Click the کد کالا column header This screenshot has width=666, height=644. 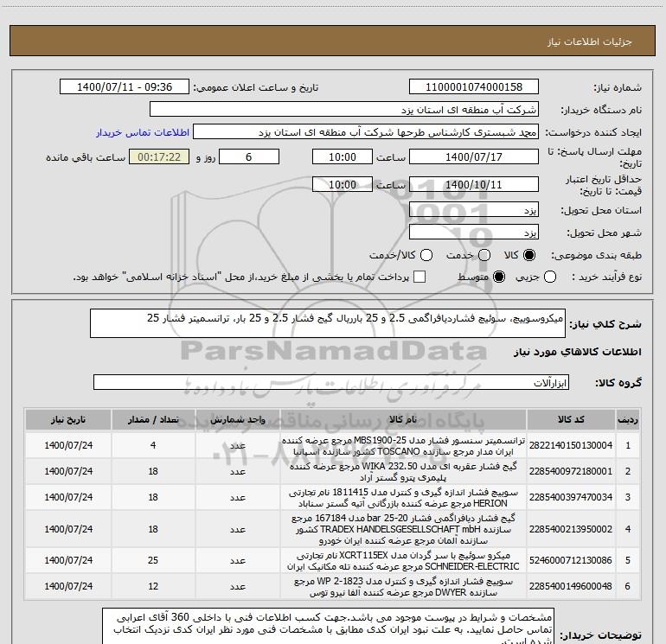[x=571, y=419]
